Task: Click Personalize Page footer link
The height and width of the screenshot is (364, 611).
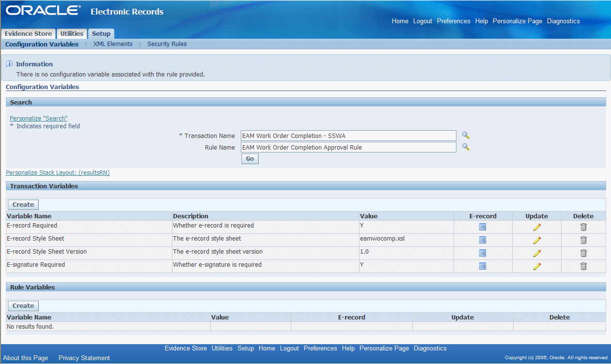Action: pyautogui.click(x=384, y=349)
